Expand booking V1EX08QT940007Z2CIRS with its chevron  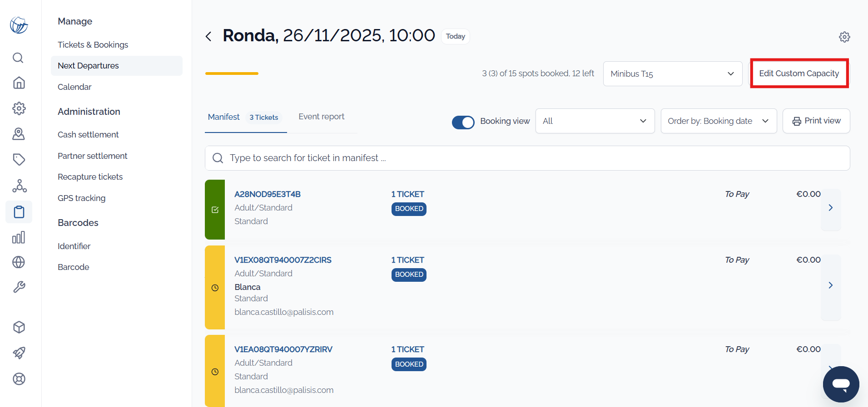click(831, 285)
